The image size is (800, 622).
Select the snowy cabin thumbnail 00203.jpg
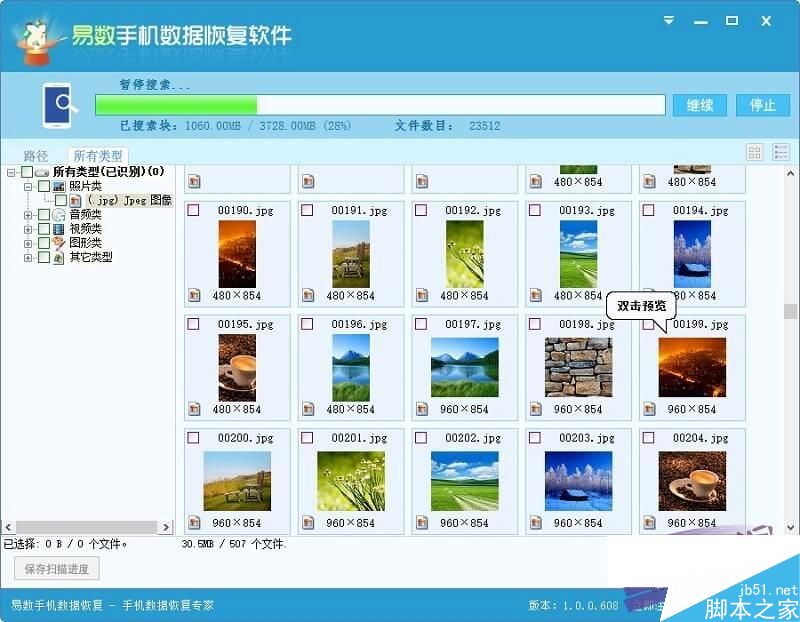point(579,481)
